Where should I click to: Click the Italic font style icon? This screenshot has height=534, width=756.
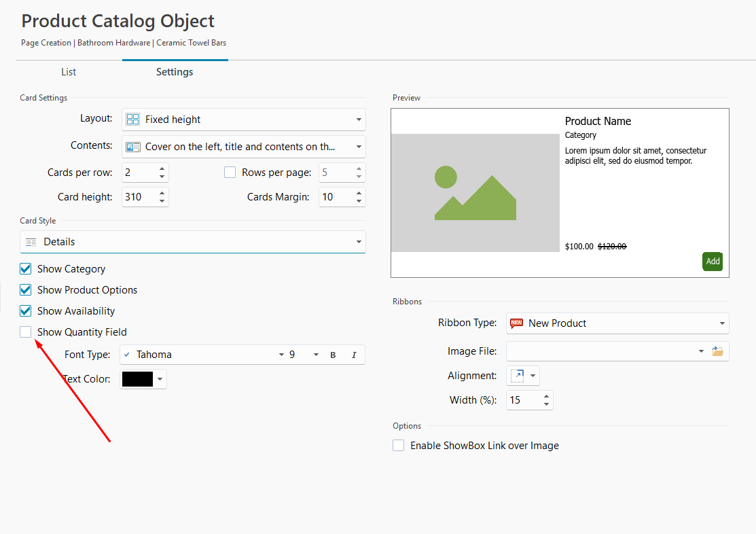(x=354, y=355)
